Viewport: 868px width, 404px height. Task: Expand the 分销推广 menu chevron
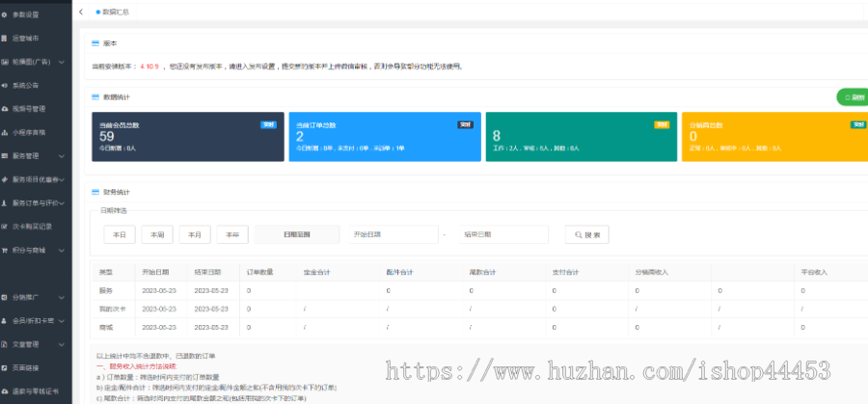tap(62, 297)
